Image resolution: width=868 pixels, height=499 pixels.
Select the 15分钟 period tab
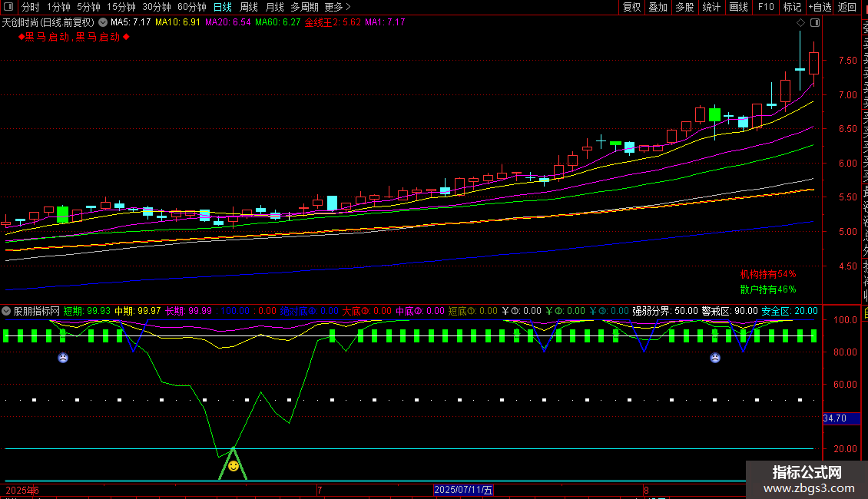[121, 7]
